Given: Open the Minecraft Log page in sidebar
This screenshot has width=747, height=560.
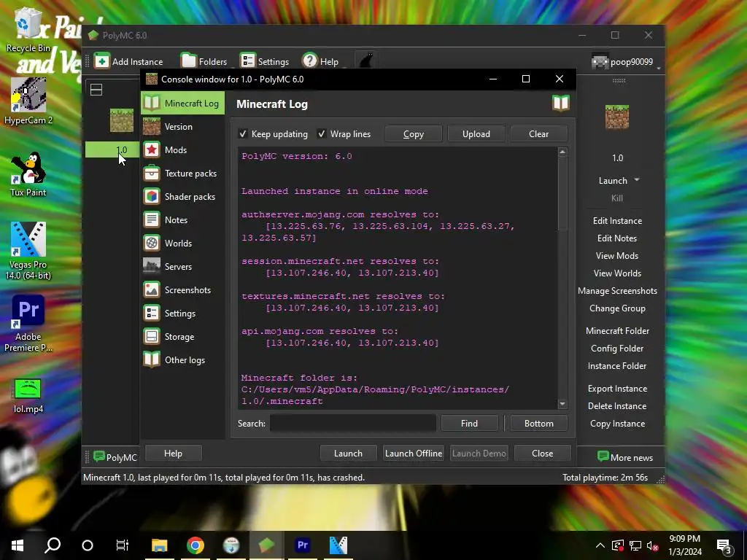Looking at the screenshot, I should (x=182, y=103).
